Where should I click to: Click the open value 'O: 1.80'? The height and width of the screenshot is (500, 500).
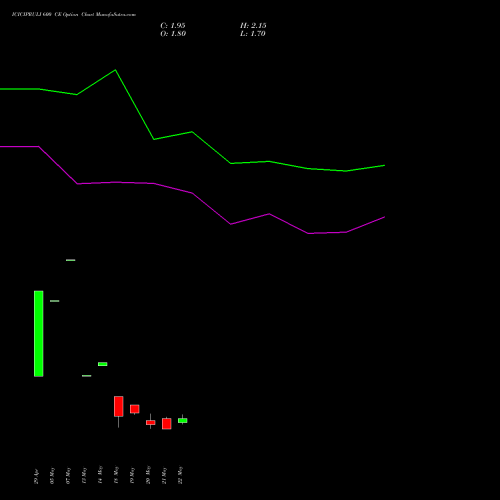point(173,34)
